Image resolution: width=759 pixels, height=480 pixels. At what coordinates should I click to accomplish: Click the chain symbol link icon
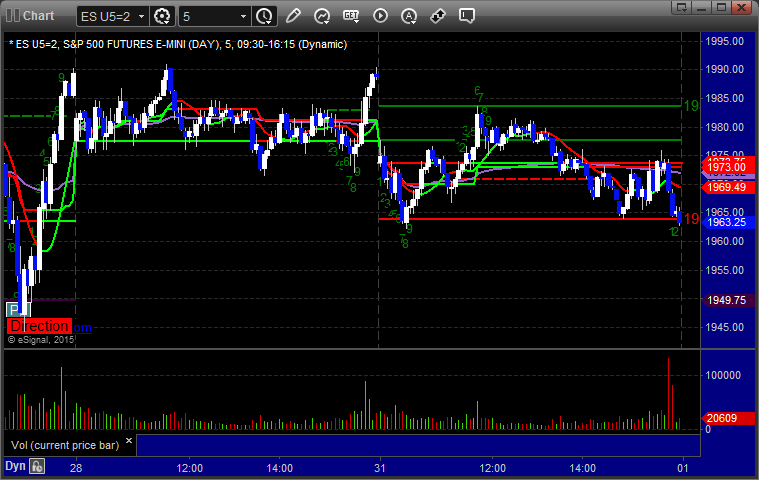coord(409,16)
